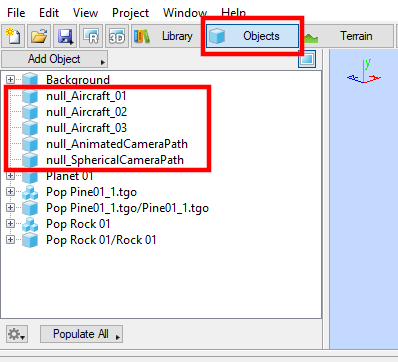Open a project with the folder icon

tap(39, 36)
